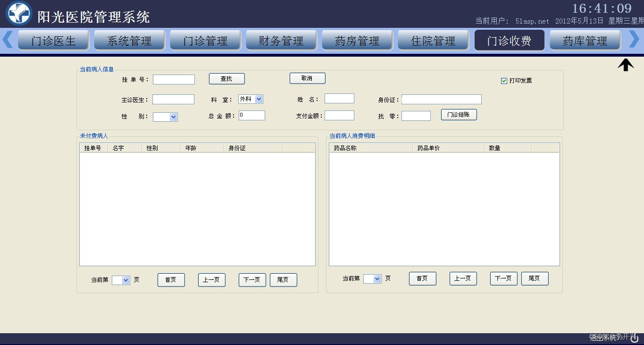Click the 药品名称 column header
This screenshot has width=644, height=345.
click(x=371, y=148)
